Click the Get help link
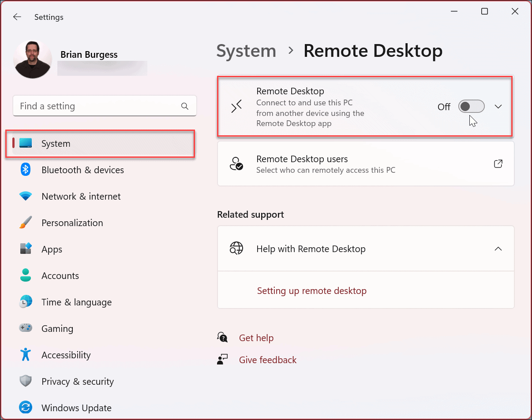 point(256,338)
